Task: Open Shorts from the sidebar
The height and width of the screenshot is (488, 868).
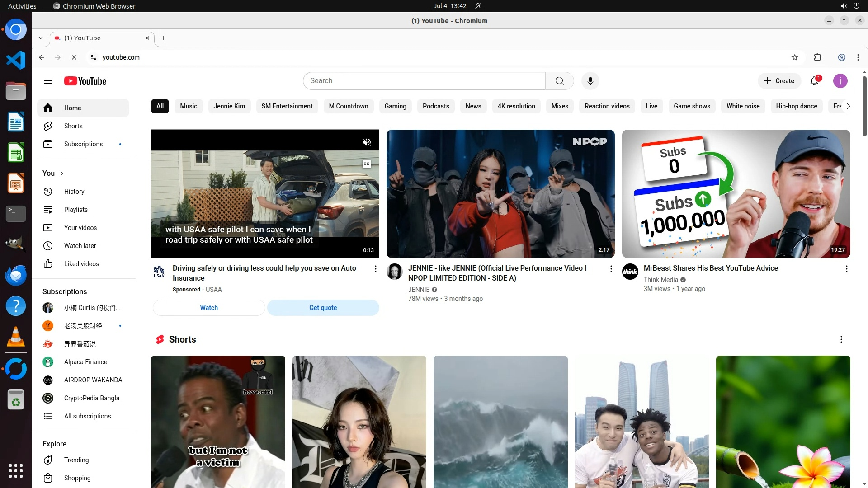Action: point(73,126)
